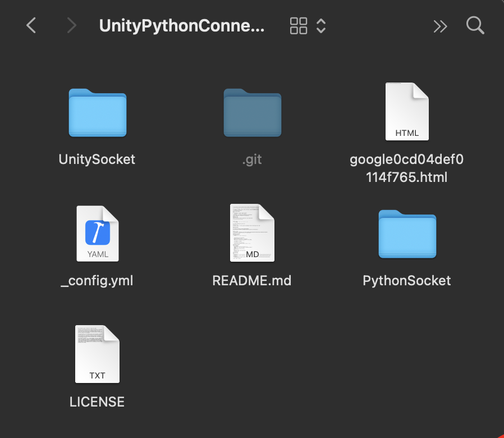Click the UnityPythonConne... window title
Image resolution: width=504 pixels, height=438 pixels.
pos(182,26)
